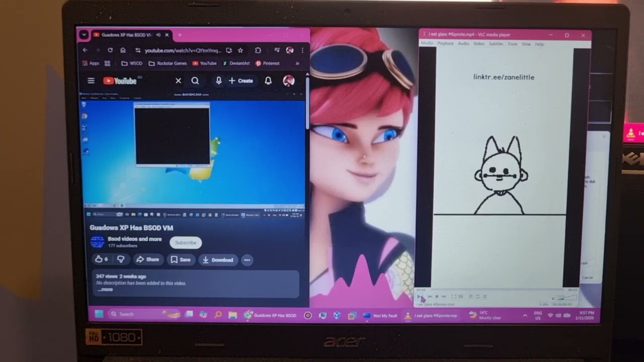Open the DeviantArt bookmark
The image size is (644, 362).
[x=235, y=63]
